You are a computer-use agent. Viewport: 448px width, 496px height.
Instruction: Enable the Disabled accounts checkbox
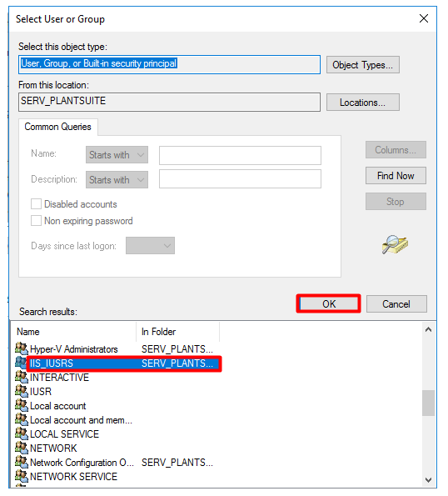click(36, 204)
